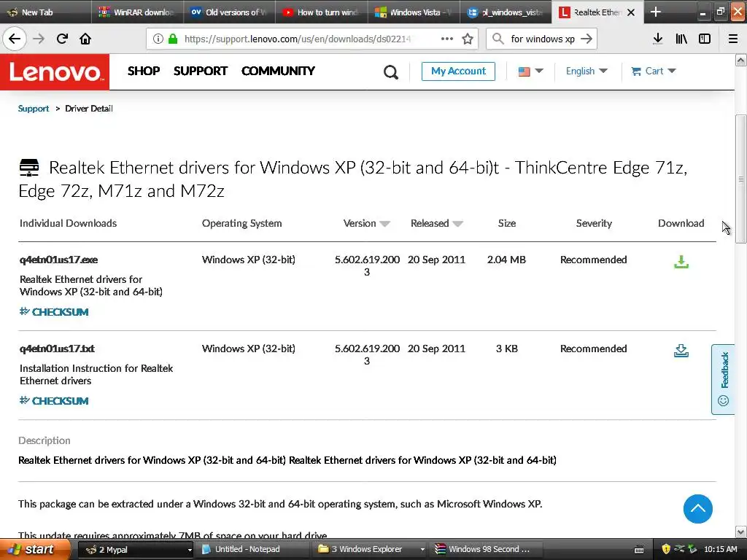Download q4etn01us17.txt instruction file
Screen dimensions: 747x560
681,351
